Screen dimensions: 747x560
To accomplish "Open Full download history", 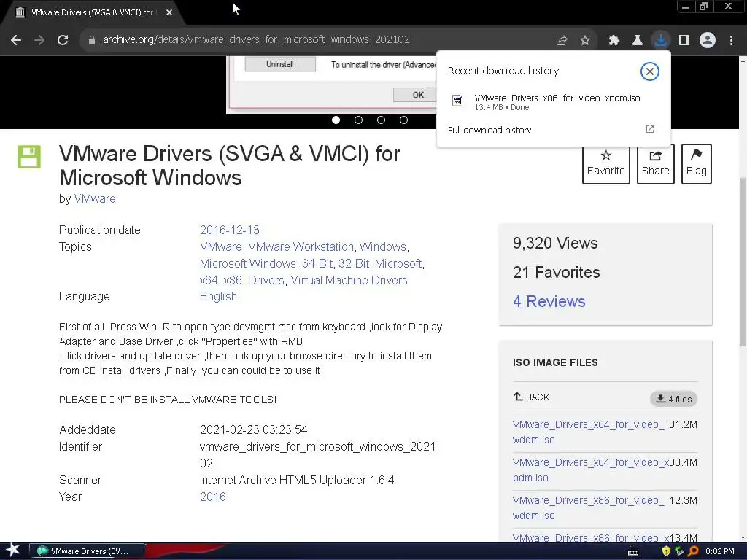I will [x=489, y=130].
